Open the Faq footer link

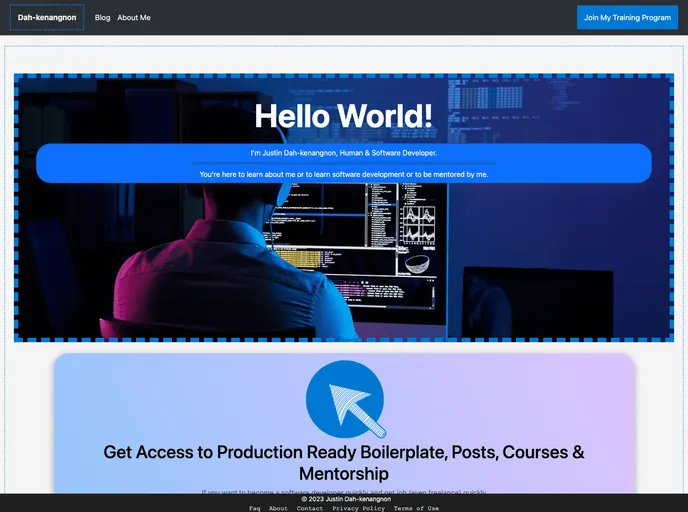254,508
